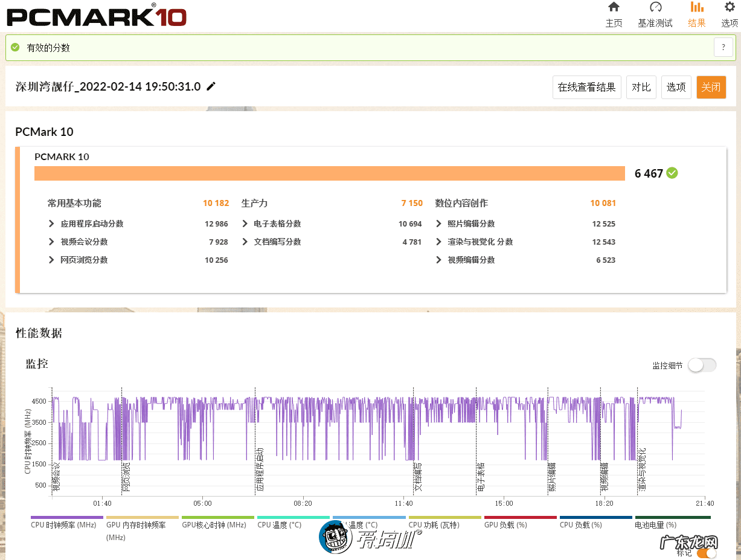Expand 视频编辑分数 row

[x=438, y=260]
